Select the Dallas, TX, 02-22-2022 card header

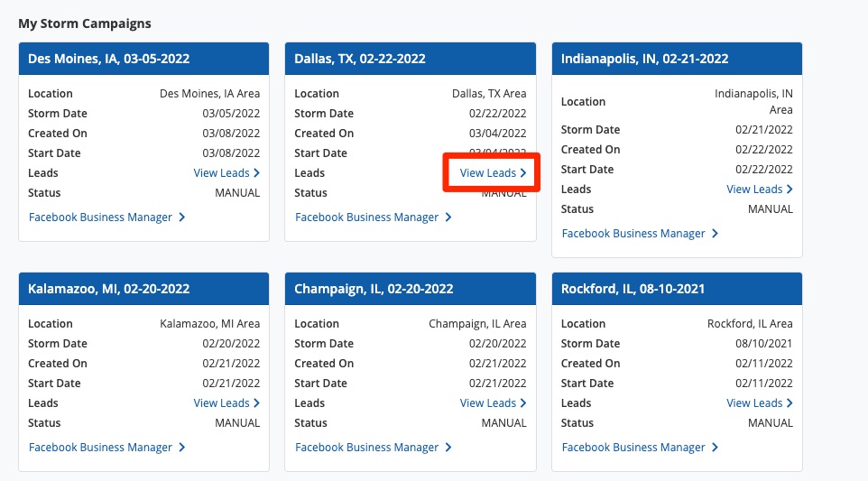[x=410, y=59]
